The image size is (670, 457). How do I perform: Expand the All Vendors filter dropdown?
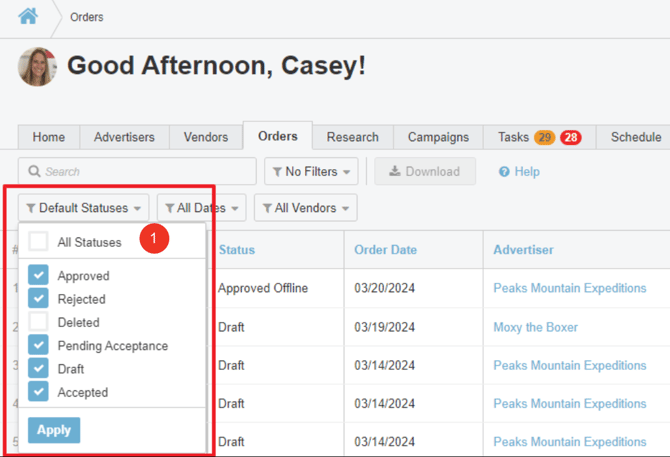305,208
